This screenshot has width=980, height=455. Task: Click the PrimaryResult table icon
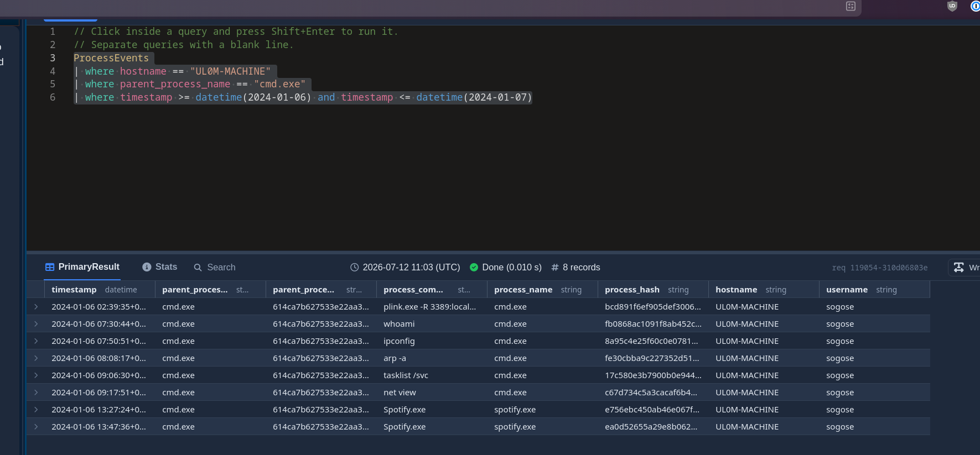(50, 267)
